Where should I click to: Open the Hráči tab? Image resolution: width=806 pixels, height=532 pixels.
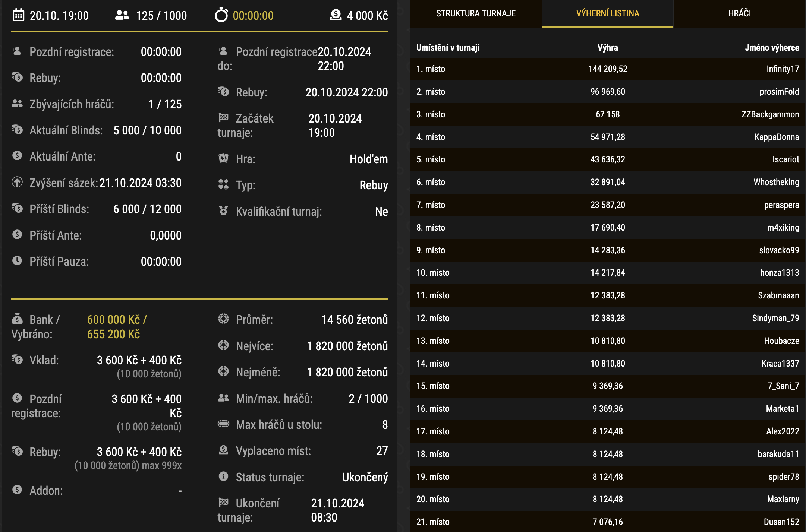click(740, 13)
